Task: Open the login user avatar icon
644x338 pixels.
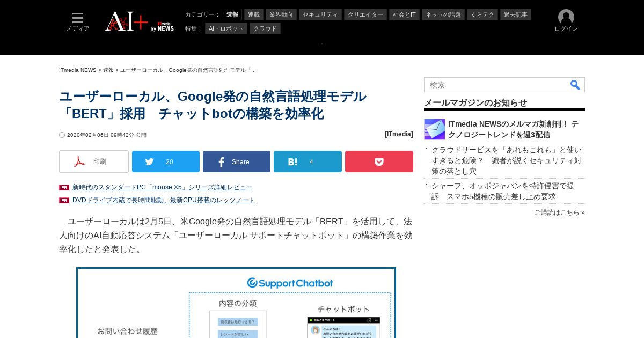Action: [566, 17]
